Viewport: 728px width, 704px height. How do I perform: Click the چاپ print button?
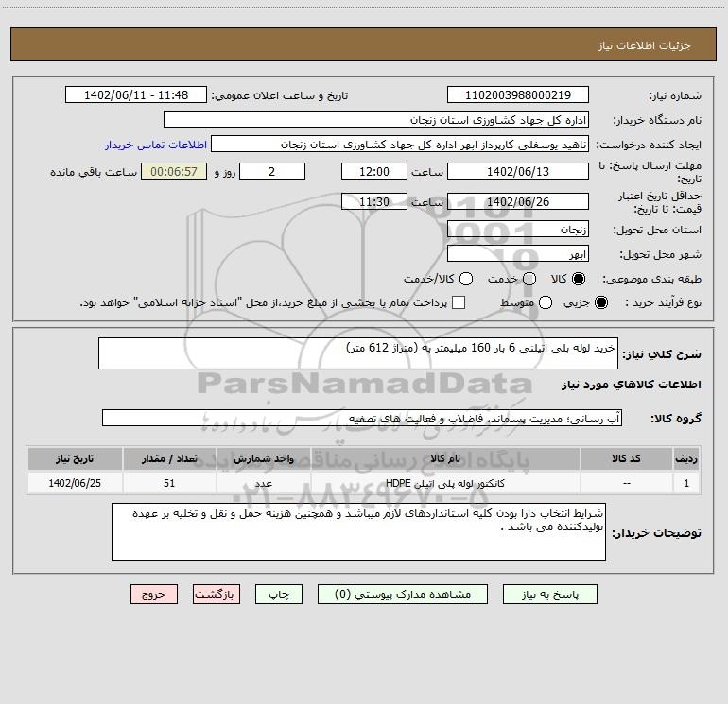tap(279, 594)
